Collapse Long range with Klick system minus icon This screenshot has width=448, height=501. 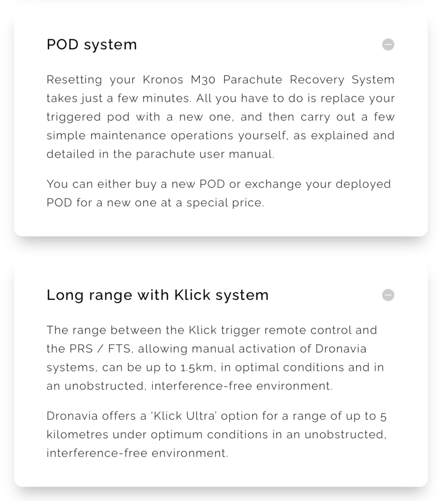(x=388, y=295)
